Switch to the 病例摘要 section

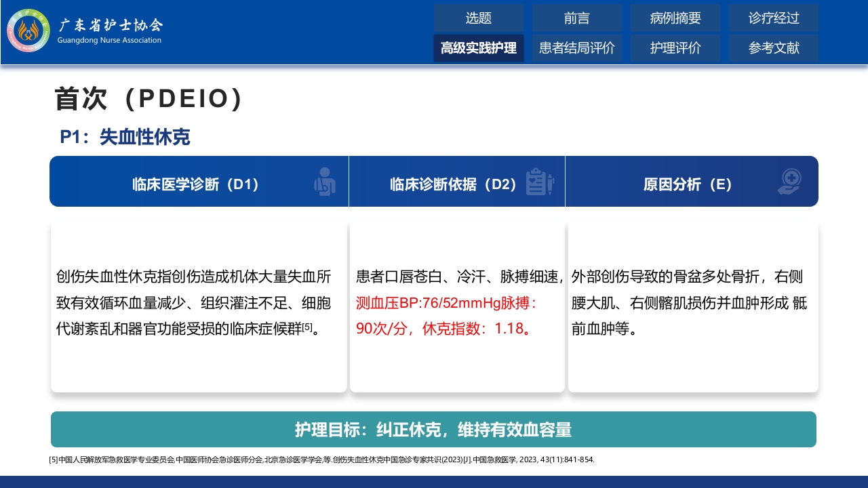[x=675, y=18]
